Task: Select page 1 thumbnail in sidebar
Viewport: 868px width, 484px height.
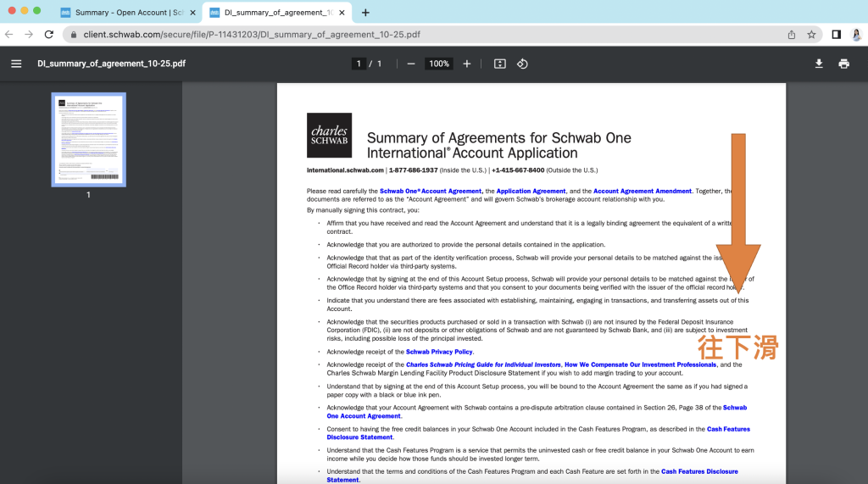Action: tap(88, 140)
